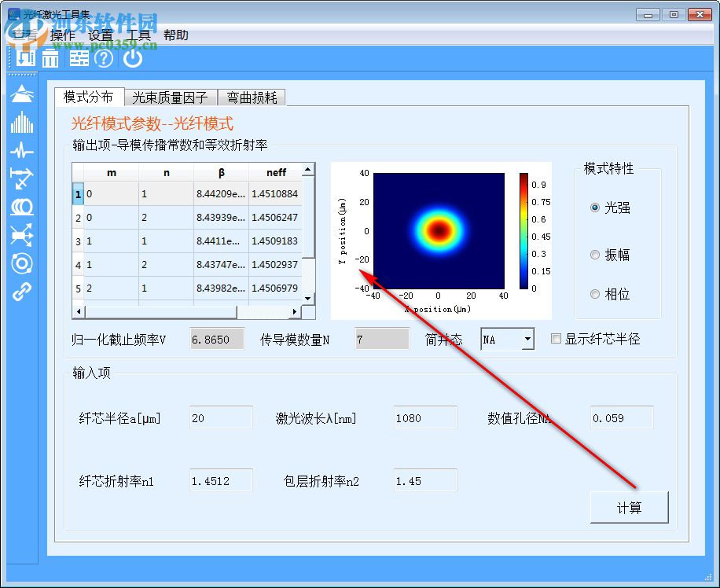Click the chain link icon at sidebar bottom
Image resolution: width=720 pixels, height=588 pixels.
point(21,292)
